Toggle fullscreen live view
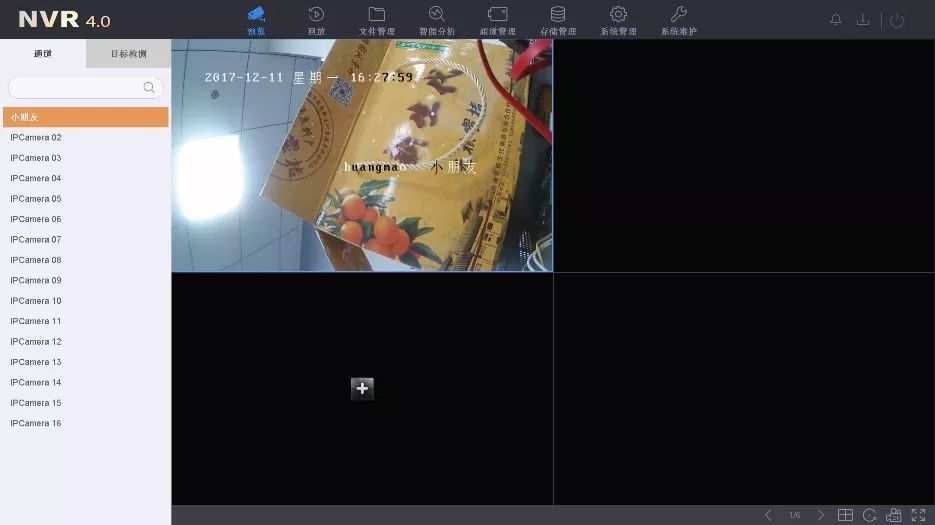935x525 pixels. (x=918, y=515)
